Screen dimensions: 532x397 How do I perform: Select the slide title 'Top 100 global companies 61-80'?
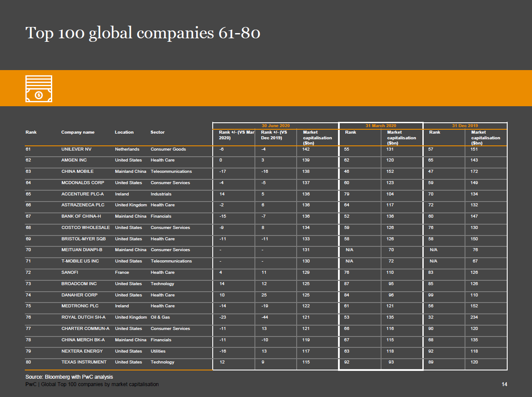(x=143, y=34)
